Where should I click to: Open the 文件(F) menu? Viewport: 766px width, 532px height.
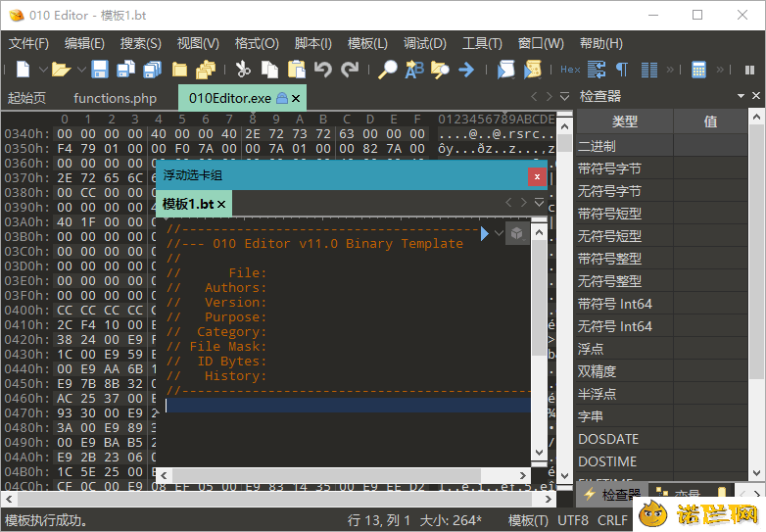(28, 43)
